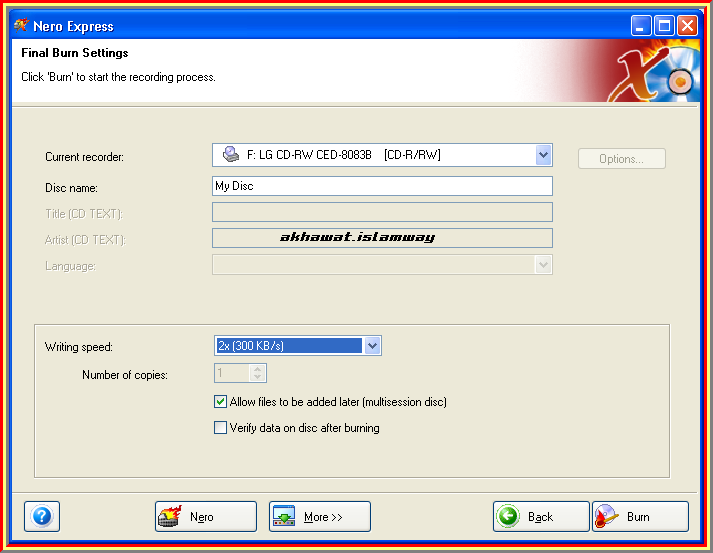Click the CD drive icon in recorder box
Image resolution: width=713 pixels, height=553 pixels.
pyautogui.click(x=231, y=154)
